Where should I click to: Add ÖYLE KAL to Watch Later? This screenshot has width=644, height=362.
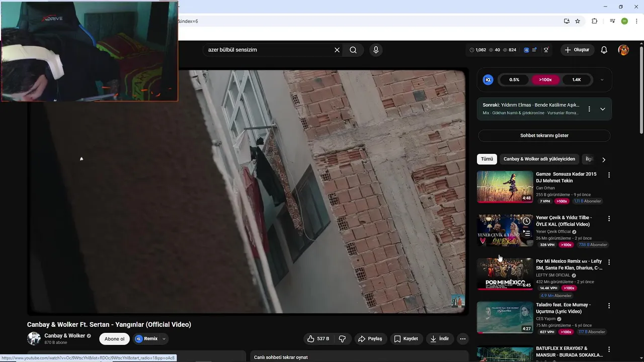[526, 221]
